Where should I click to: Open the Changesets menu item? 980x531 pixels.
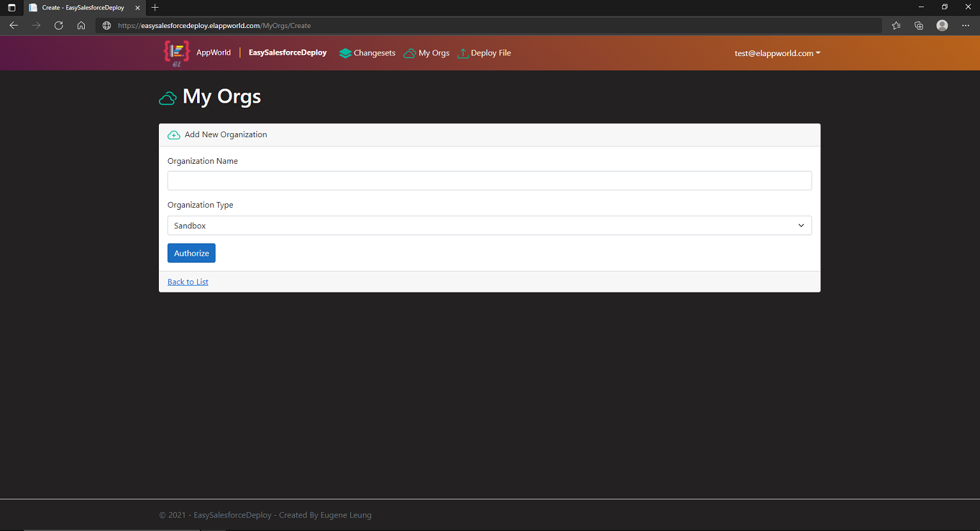click(374, 54)
